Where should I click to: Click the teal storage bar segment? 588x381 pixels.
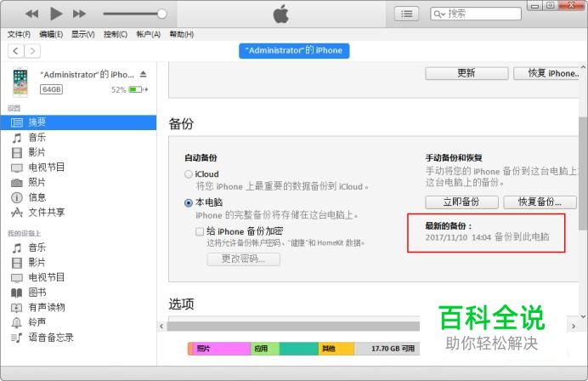pyautogui.click(x=299, y=349)
